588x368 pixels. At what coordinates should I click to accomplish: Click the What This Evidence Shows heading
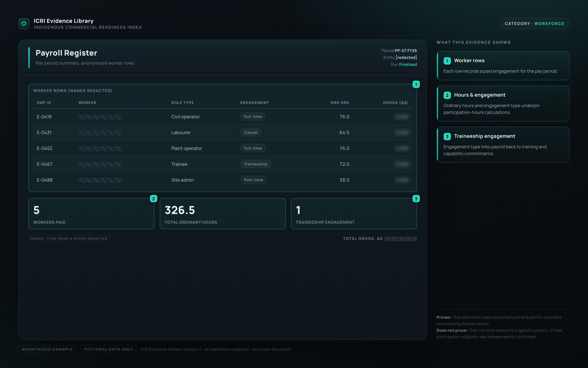pyautogui.click(x=474, y=42)
